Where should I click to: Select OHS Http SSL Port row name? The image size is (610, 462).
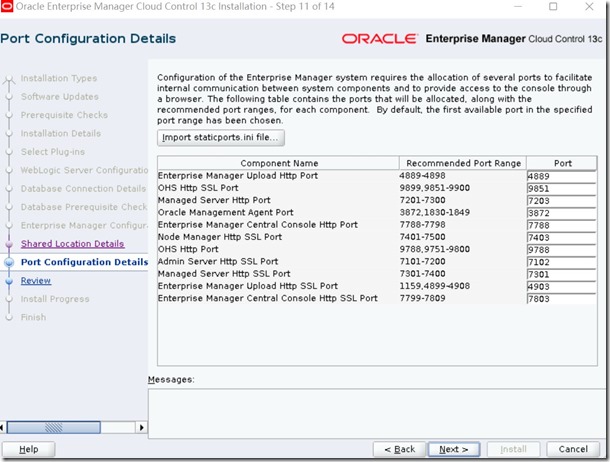[198, 188]
